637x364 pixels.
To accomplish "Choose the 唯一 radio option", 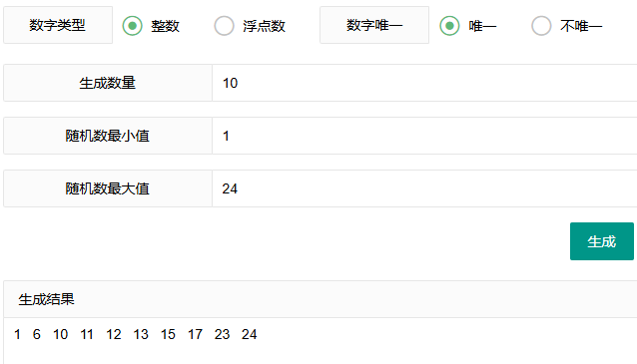I will pos(449,26).
